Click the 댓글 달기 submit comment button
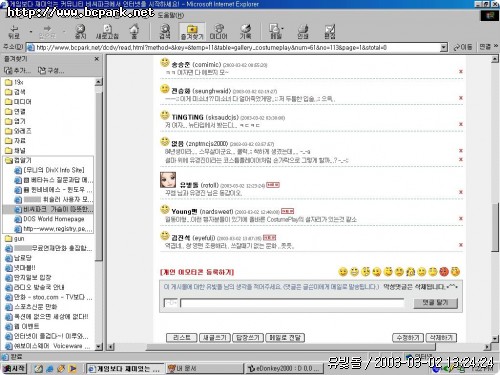500x375 pixels. point(435,303)
